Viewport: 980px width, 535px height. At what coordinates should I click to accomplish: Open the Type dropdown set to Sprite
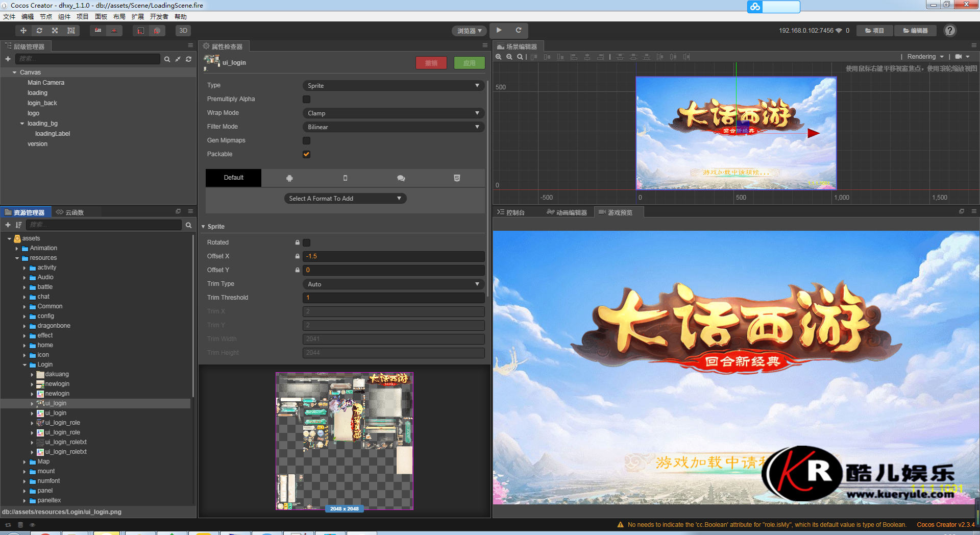[x=394, y=86]
